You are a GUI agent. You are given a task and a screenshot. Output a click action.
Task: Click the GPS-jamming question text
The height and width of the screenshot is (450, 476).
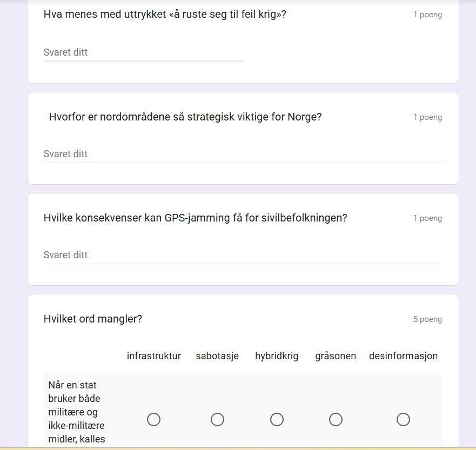click(x=195, y=218)
